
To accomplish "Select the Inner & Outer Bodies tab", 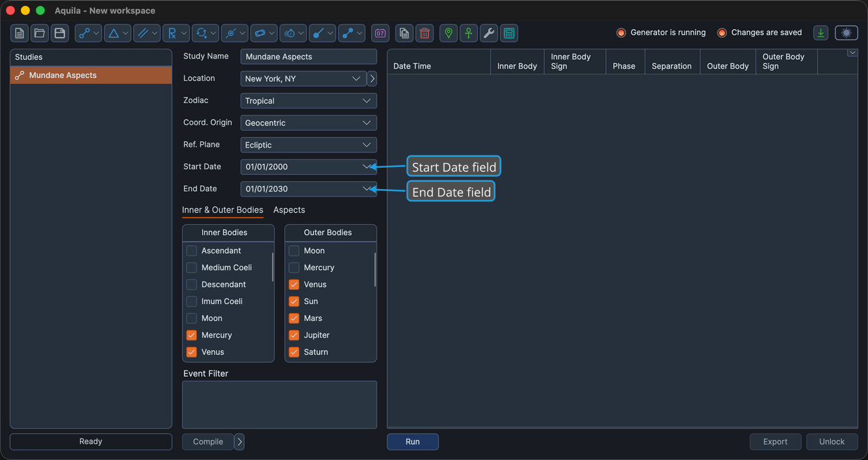I will coord(222,210).
